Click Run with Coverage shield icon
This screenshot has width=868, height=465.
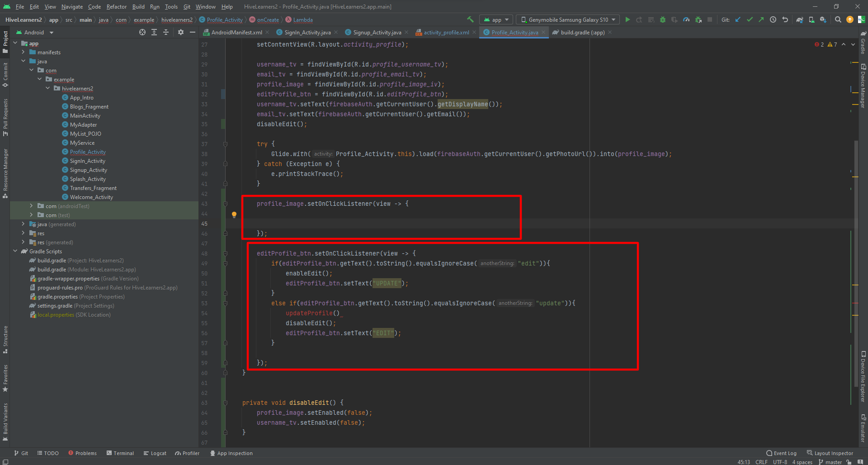pyautogui.click(x=675, y=19)
